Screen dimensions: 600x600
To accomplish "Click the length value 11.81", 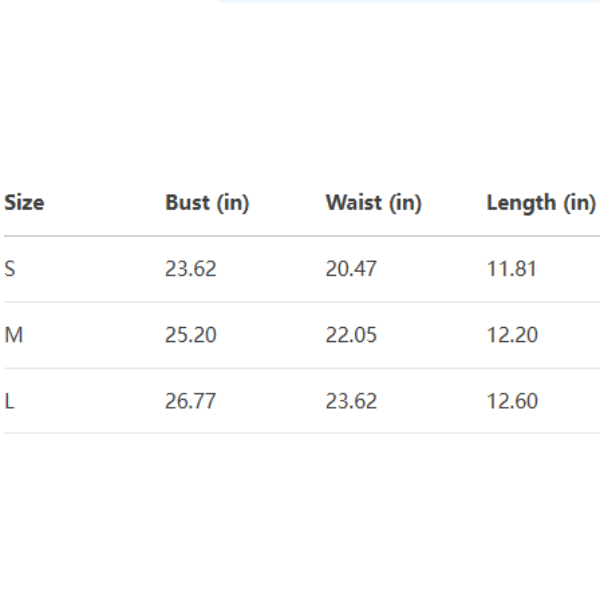I will click(512, 269).
